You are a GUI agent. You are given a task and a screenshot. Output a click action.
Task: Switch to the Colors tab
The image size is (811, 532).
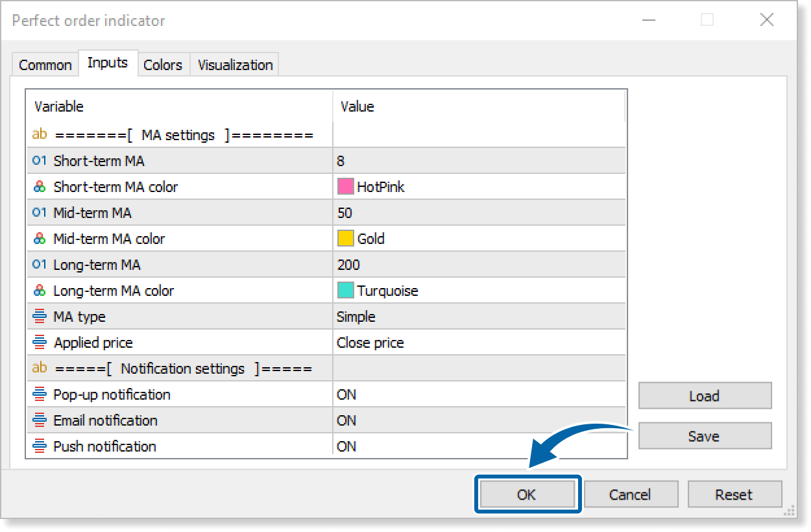coord(163,65)
